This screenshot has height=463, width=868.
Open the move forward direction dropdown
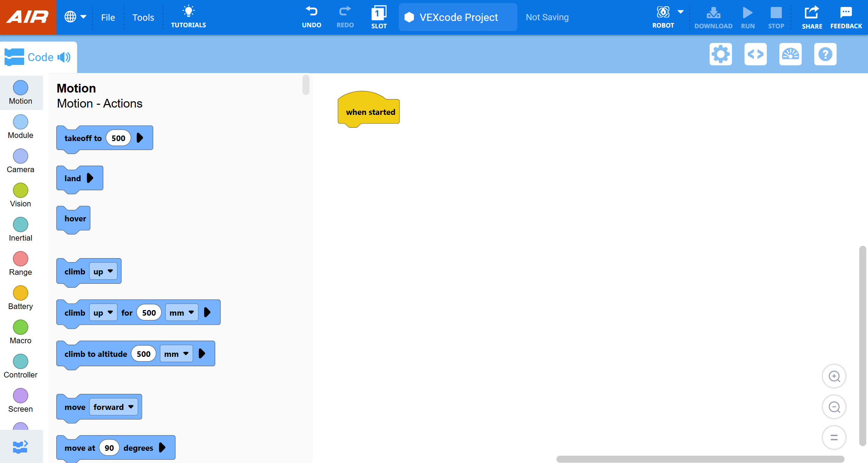pyautogui.click(x=113, y=407)
